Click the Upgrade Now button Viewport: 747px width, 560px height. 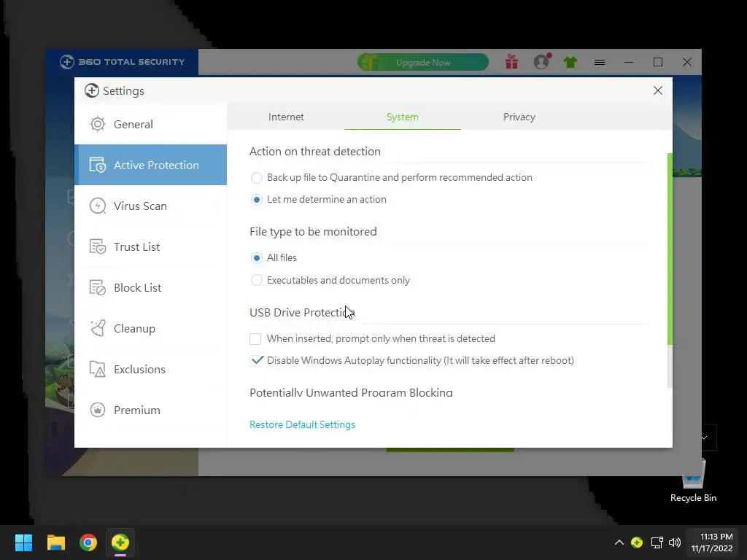(423, 63)
